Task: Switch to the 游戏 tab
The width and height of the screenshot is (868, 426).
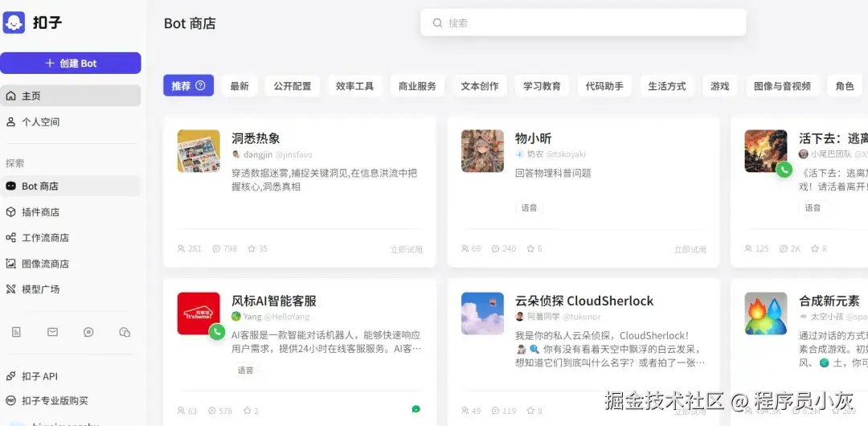Action: point(719,86)
